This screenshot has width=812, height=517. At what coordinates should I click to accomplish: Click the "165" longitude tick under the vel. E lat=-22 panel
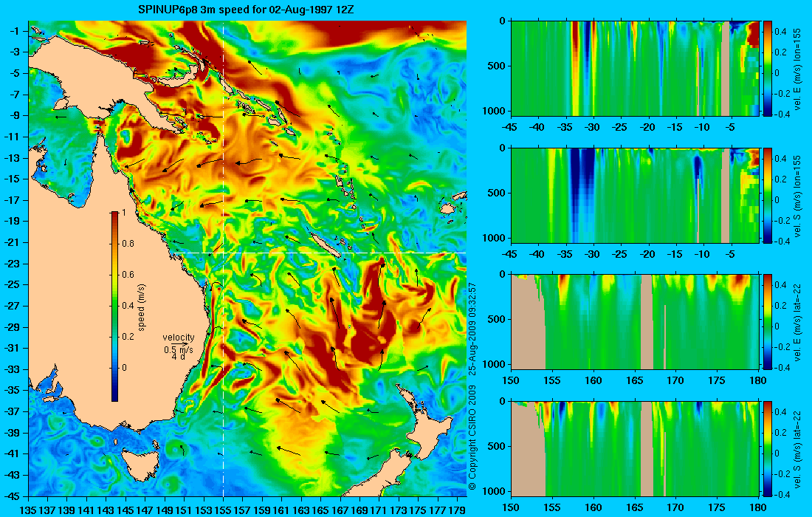click(635, 381)
